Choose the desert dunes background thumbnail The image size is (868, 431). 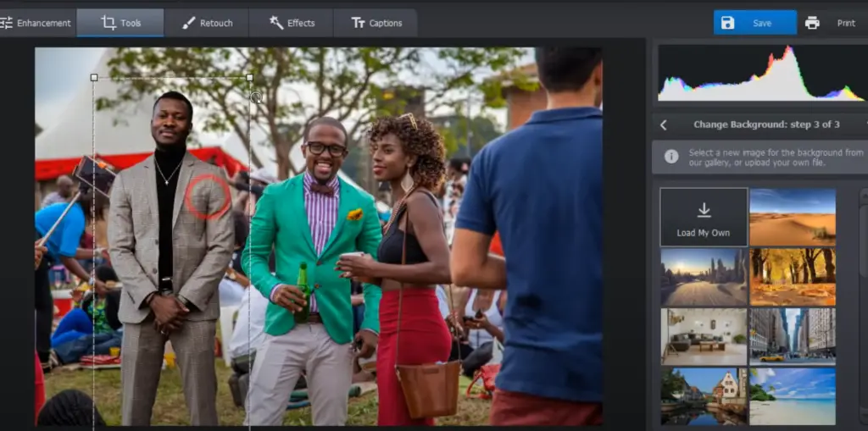click(x=793, y=217)
